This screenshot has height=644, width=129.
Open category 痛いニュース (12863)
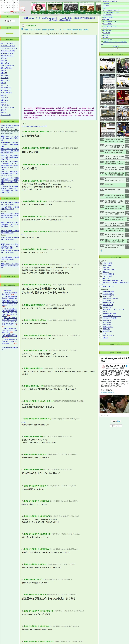(x=7, y=43)
